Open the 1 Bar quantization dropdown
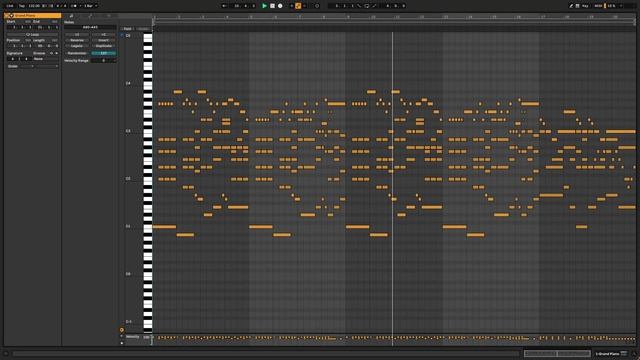This screenshot has width=640, height=360. tap(90, 6)
